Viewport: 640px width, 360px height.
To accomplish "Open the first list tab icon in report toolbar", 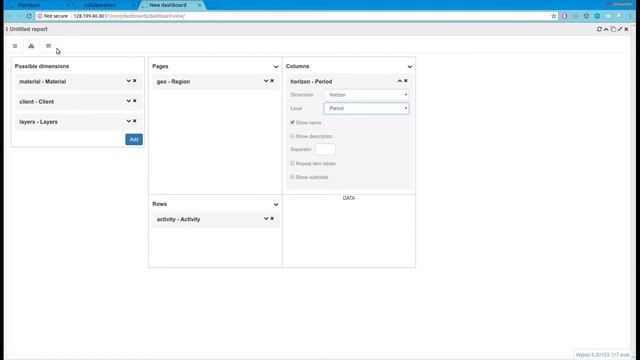I will [15, 46].
